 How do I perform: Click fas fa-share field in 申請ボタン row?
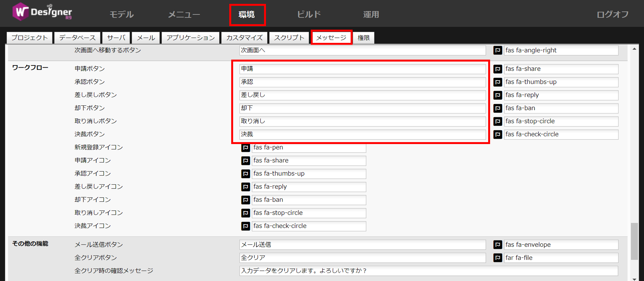561,69
